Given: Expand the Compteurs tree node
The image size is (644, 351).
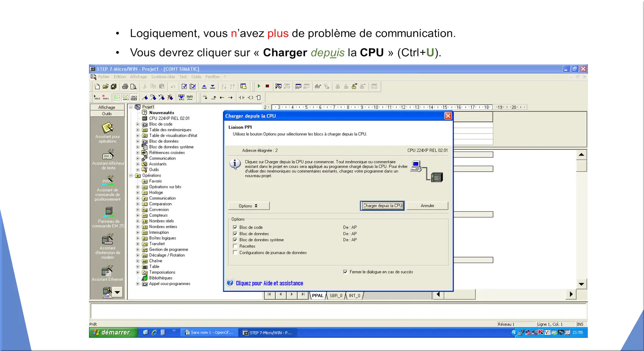Looking at the screenshot, I should 138,215.
